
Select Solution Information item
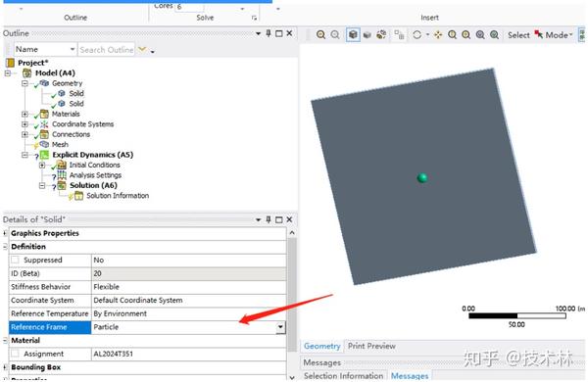[118, 196]
